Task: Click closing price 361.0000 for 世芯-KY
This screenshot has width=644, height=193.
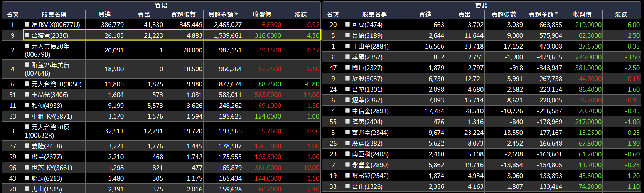Action: [268, 168]
